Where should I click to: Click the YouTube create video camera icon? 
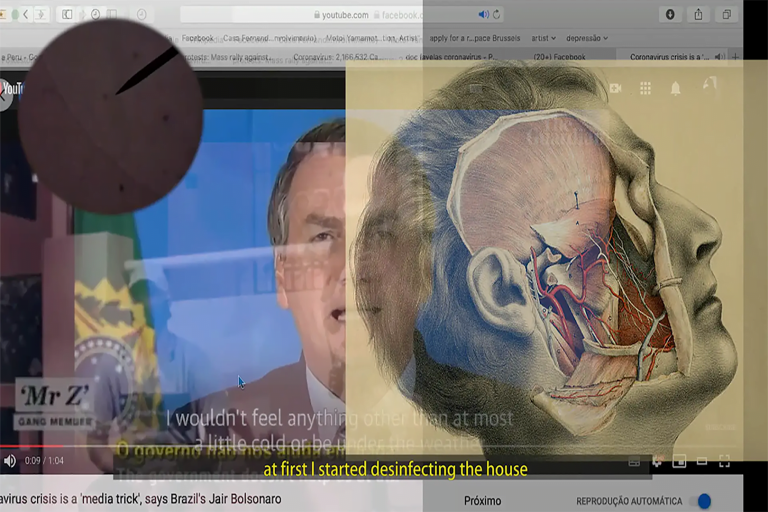click(x=615, y=88)
